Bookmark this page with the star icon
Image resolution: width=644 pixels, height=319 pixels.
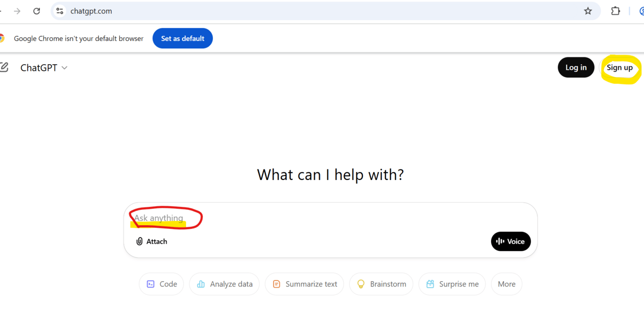point(588,11)
